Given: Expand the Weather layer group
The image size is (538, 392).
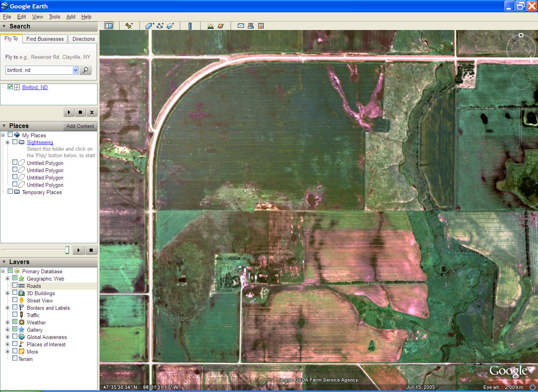Looking at the screenshot, I should (7, 322).
